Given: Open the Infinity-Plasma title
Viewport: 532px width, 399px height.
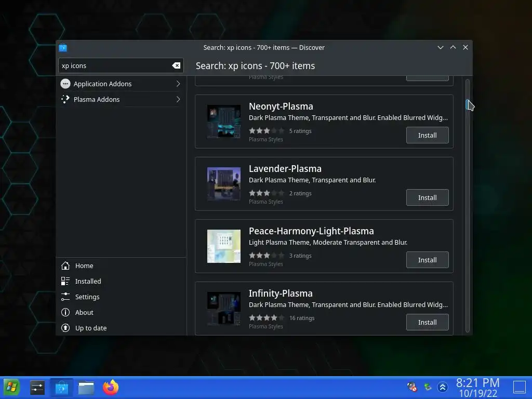Looking at the screenshot, I should (x=281, y=294).
